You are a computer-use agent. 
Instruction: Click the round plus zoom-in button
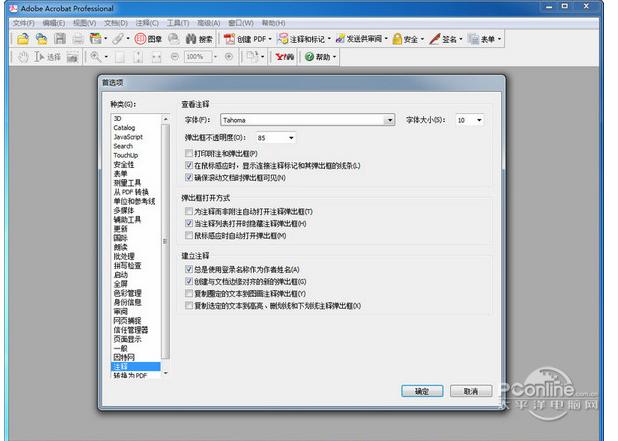pos(229,57)
